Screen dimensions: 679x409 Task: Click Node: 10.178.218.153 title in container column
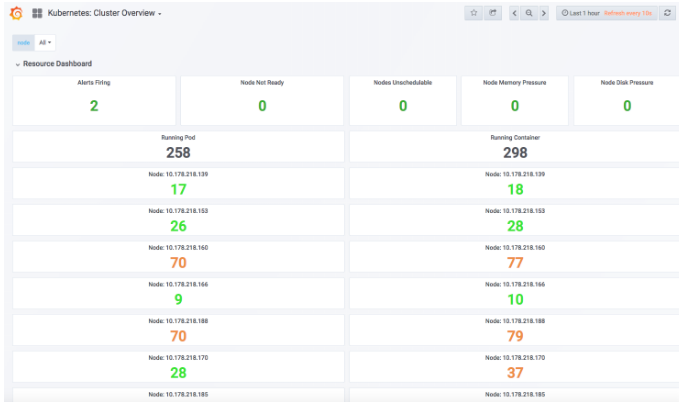[515, 211]
